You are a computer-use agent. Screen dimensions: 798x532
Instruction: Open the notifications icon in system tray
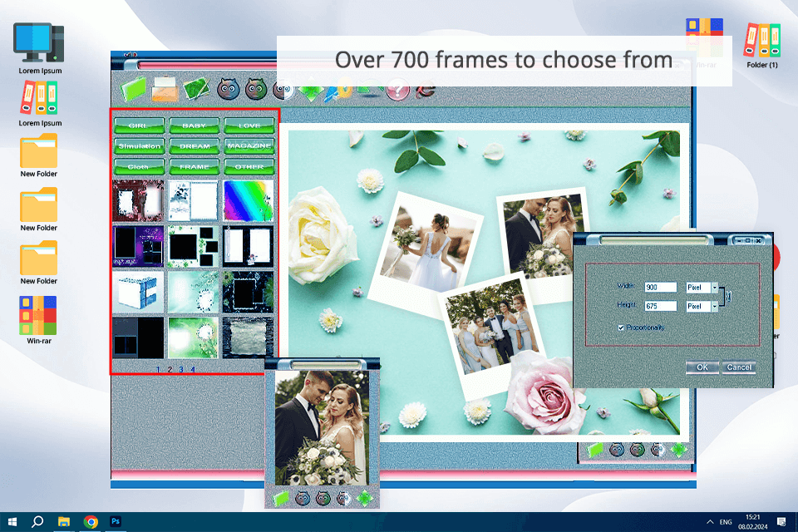tap(781, 522)
